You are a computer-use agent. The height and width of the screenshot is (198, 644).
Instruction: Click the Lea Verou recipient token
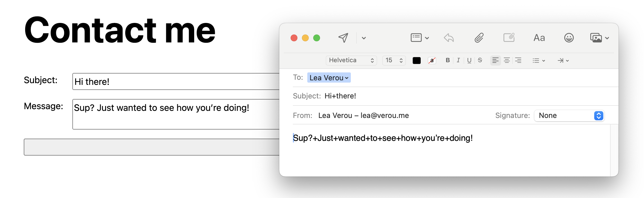coord(329,78)
